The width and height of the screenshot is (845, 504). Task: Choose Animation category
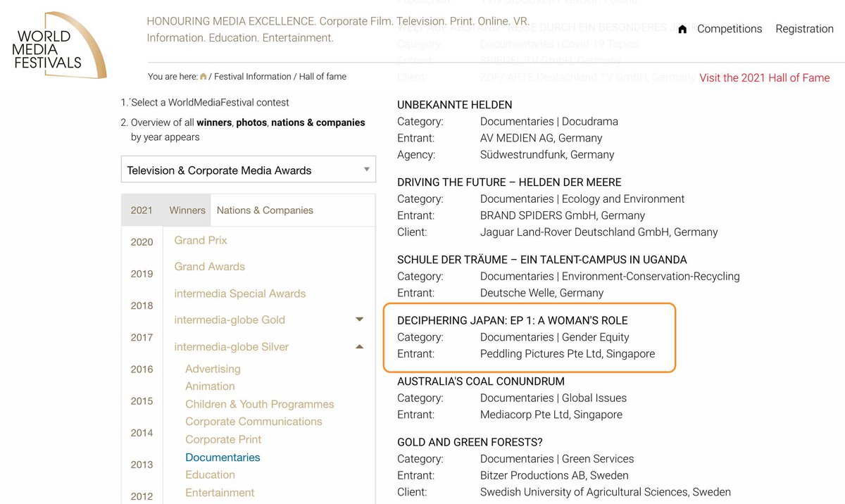pyautogui.click(x=210, y=386)
